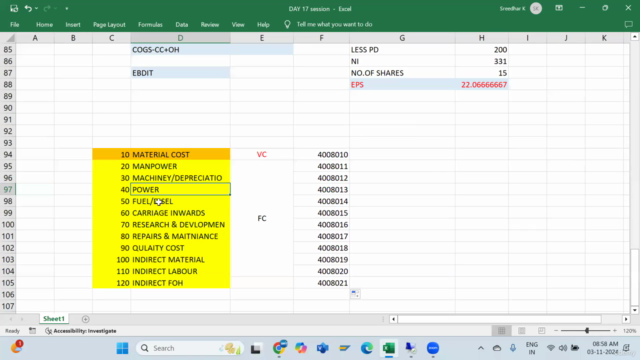Open the Task View icon in taskbar
Screen dimensions: 640x360
coord(256,349)
